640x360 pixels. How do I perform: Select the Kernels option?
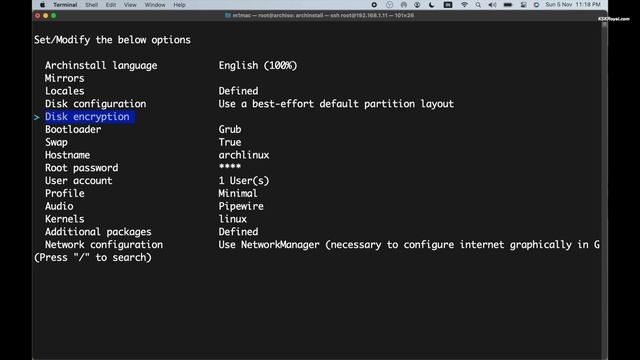point(64,219)
